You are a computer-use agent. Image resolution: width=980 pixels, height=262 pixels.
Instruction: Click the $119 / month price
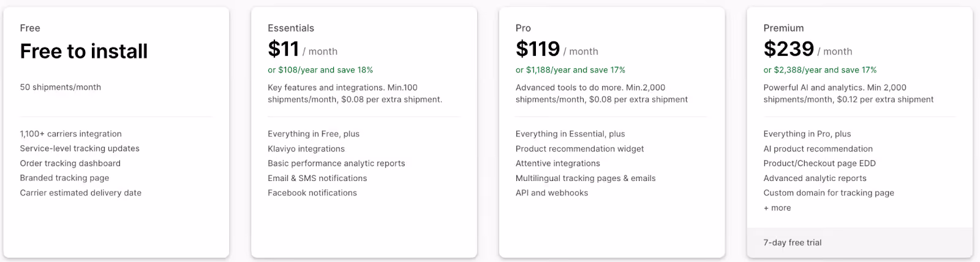click(557, 49)
